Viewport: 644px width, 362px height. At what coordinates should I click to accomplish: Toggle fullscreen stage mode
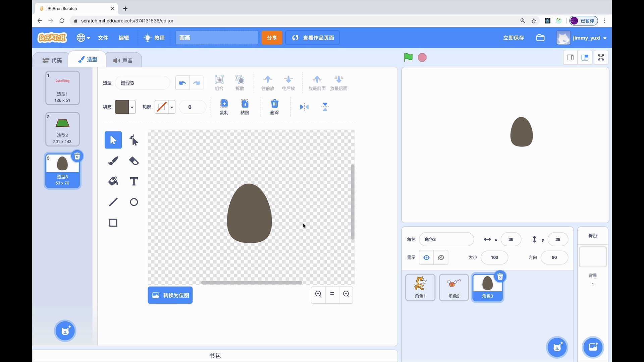click(x=601, y=57)
